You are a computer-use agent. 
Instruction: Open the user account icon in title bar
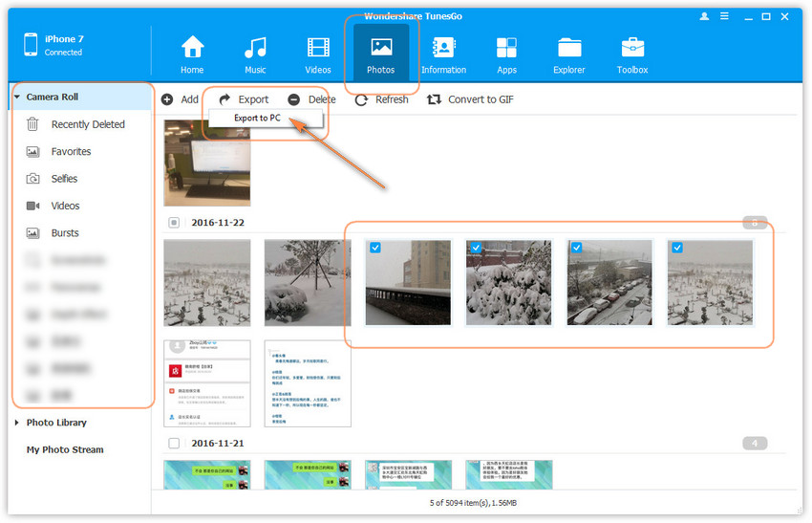[x=705, y=16]
